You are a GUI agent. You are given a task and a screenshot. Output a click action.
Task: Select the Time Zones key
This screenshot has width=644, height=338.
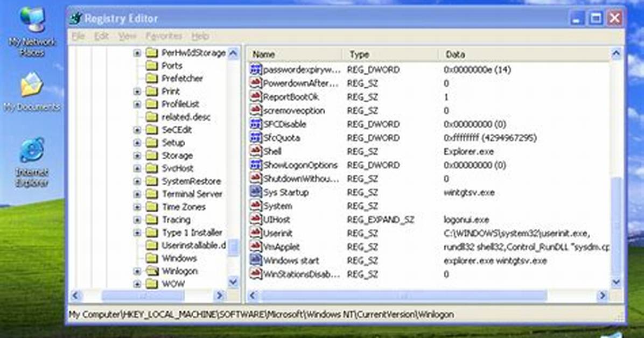(184, 207)
